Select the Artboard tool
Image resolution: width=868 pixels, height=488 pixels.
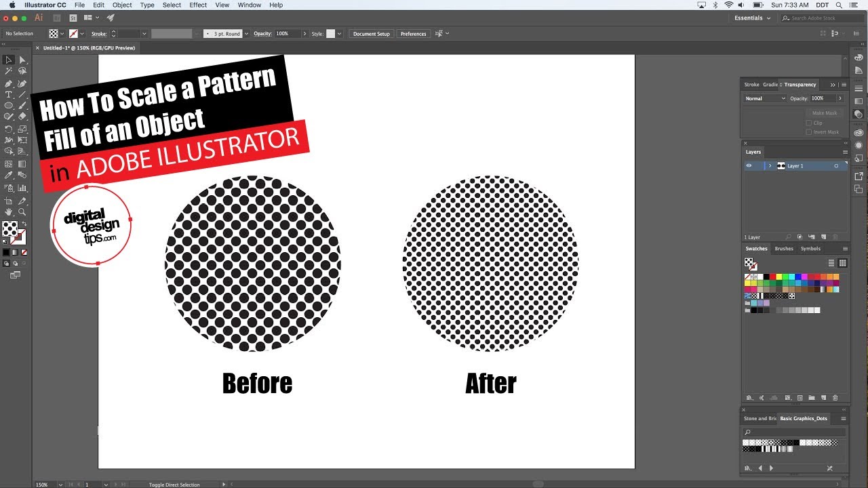click(x=8, y=201)
